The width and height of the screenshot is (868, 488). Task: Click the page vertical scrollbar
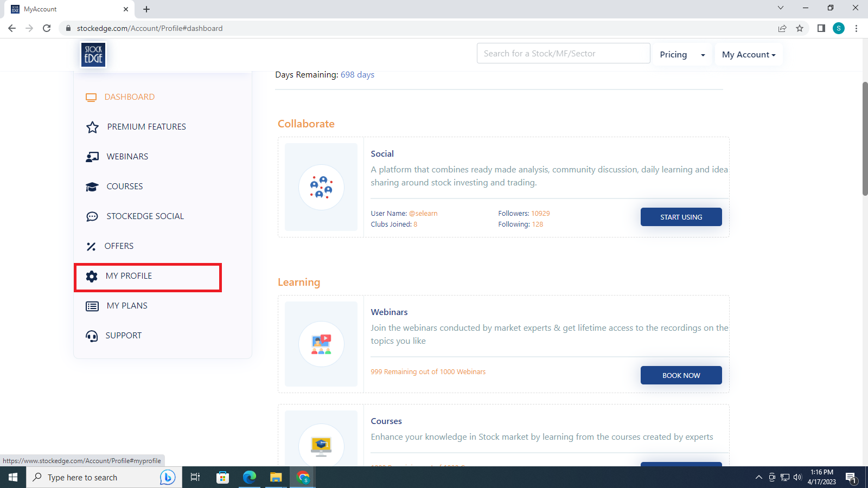coord(865,138)
